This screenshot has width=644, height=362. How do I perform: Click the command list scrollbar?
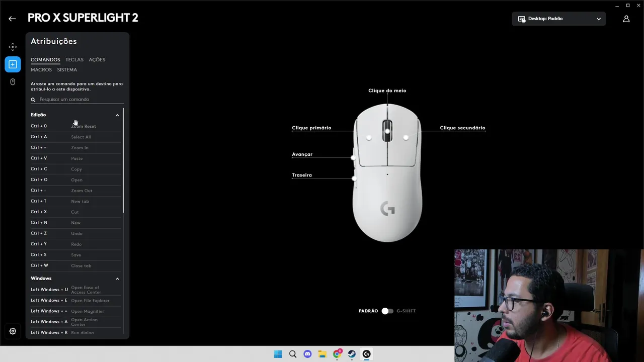(x=123, y=160)
